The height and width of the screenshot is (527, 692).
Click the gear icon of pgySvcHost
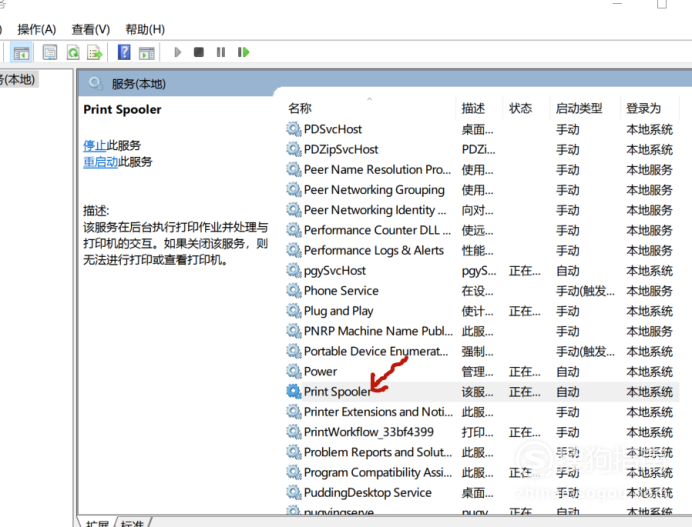293,270
